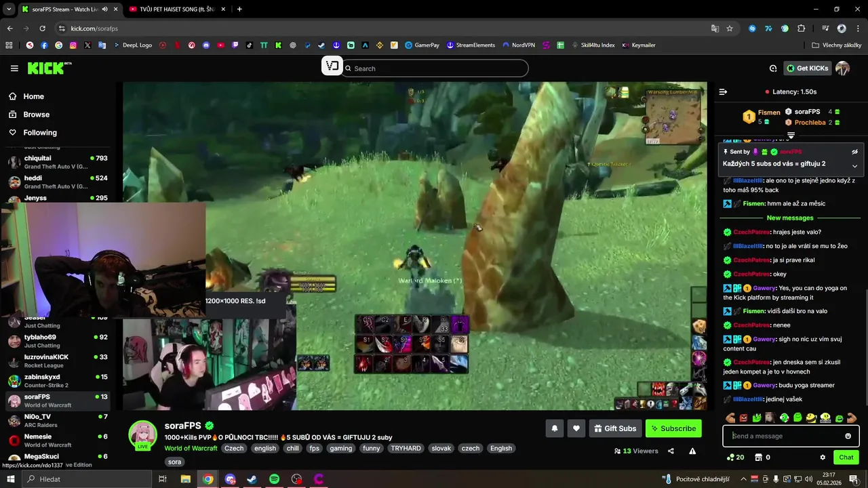Screen dimensions: 868x488
Task: Select the red angry face emote
Action: click(x=744, y=418)
